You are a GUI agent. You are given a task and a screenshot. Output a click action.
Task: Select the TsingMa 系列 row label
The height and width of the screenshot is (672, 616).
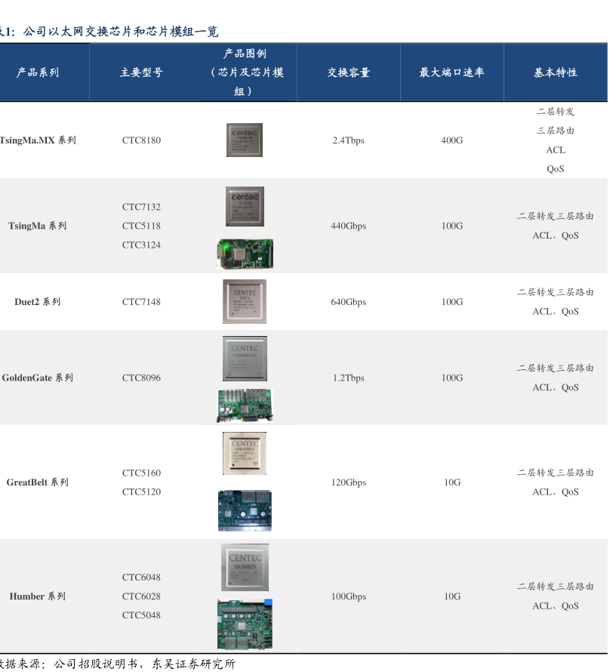[x=38, y=226]
